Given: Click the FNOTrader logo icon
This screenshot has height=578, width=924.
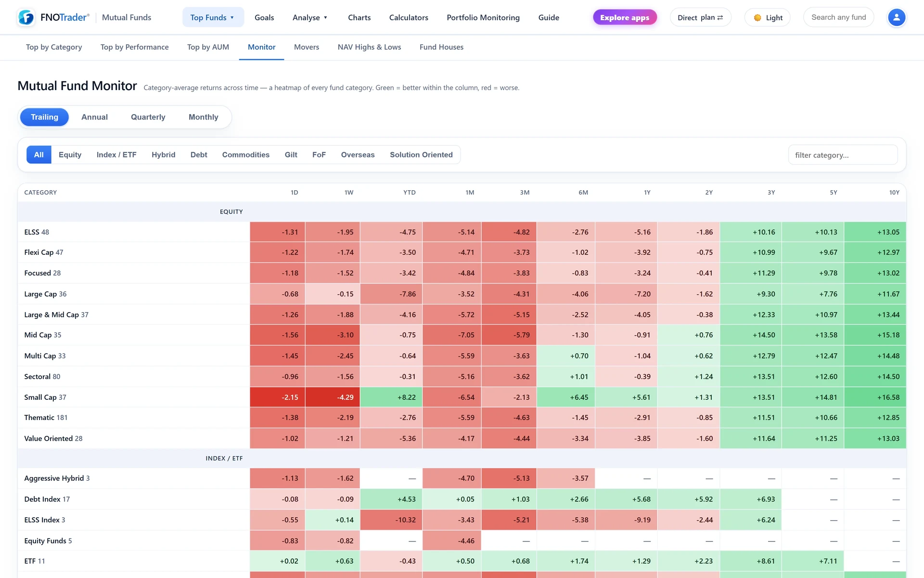Looking at the screenshot, I should click(x=26, y=17).
